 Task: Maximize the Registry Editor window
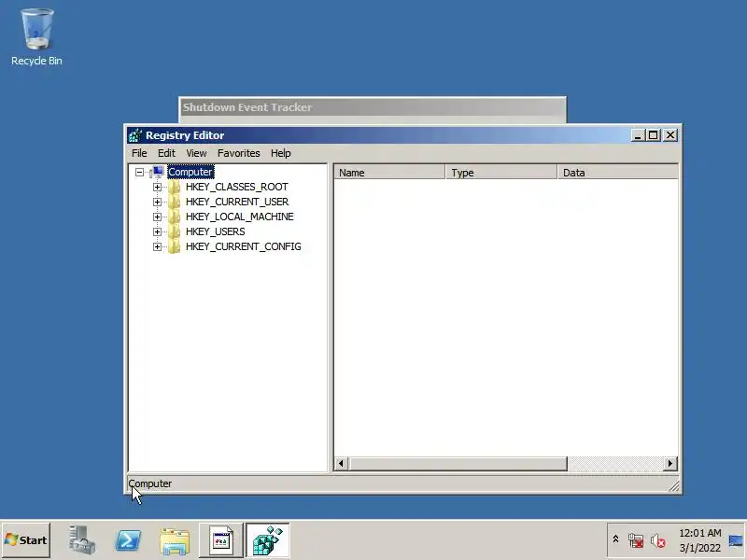tap(653, 135)
